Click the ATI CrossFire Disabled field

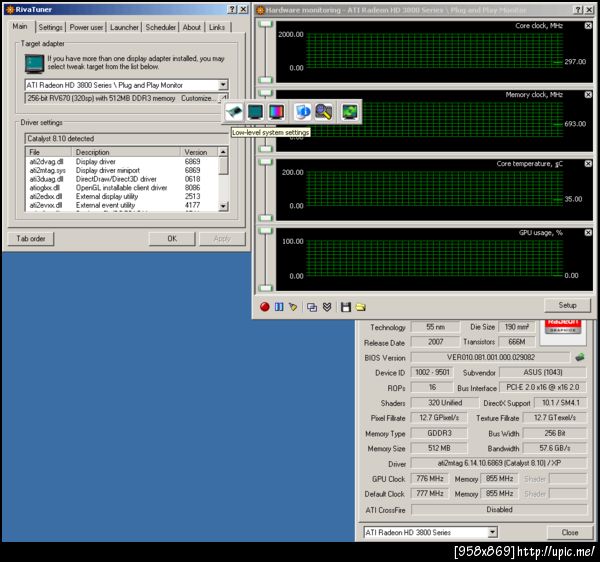click(x=499, y=510)
